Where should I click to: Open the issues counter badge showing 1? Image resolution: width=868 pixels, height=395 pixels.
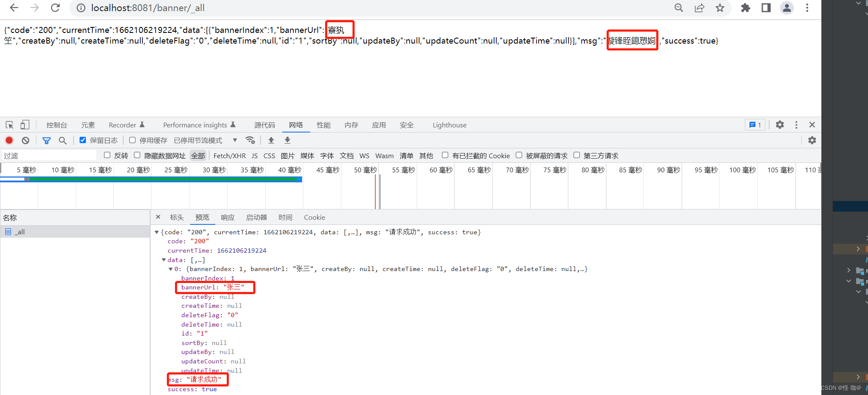[x=755, y=125]
